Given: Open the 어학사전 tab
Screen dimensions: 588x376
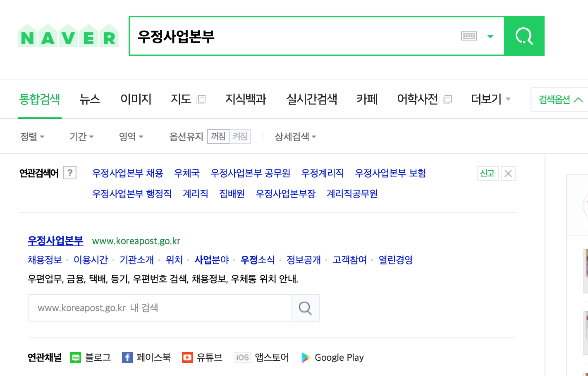Looking at the screenshot, I should [417, 99].
